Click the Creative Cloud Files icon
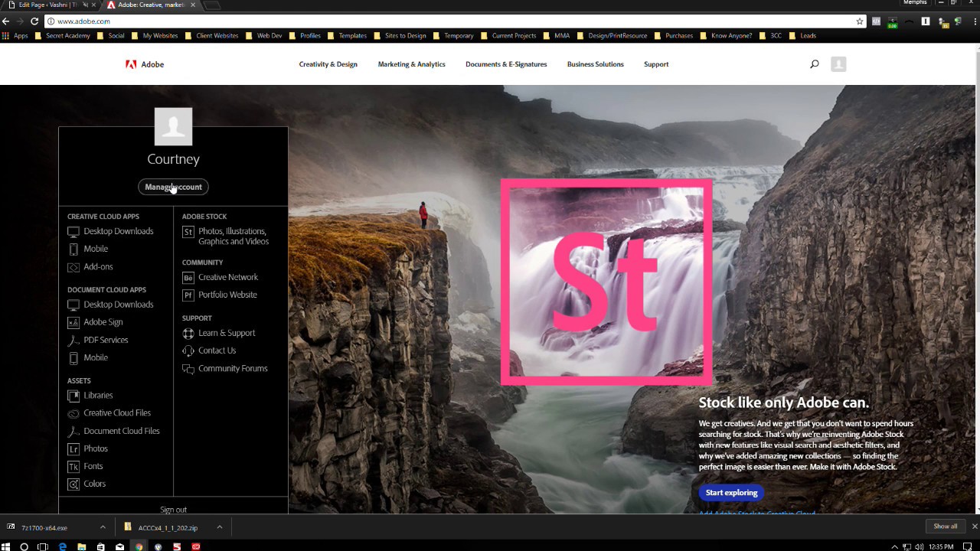The width and height of the screenshot is (980, 551). coord(73,413)
